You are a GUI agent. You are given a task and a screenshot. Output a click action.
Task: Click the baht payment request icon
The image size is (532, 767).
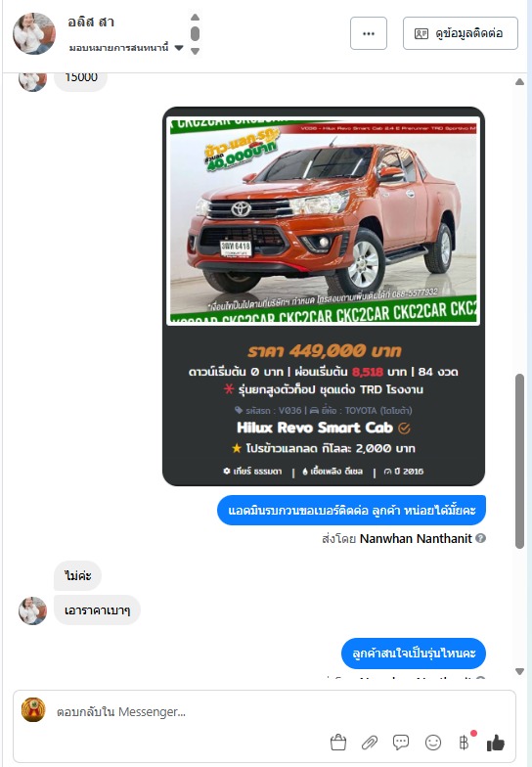tap(464, 743)
